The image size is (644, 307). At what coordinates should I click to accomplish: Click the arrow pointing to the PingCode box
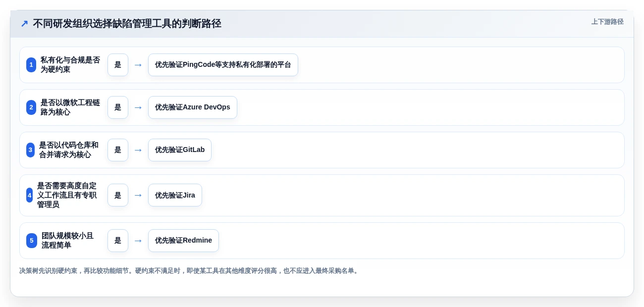[138, 65]
